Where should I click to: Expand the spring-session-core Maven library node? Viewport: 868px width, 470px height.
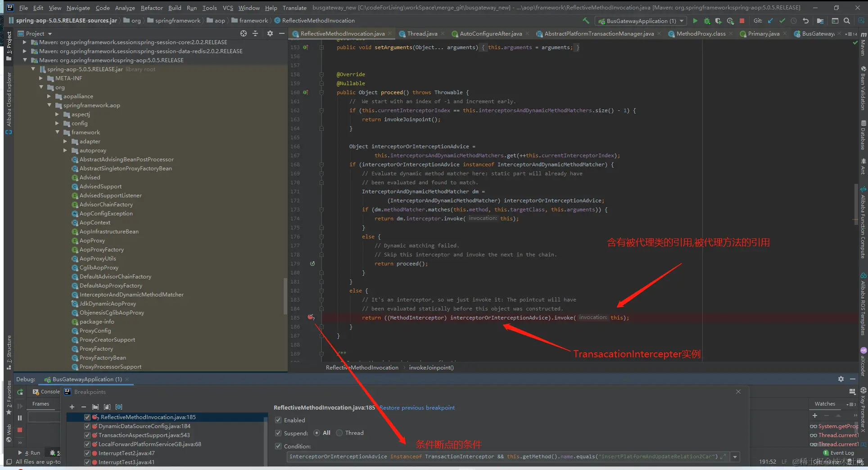point(25,42)
